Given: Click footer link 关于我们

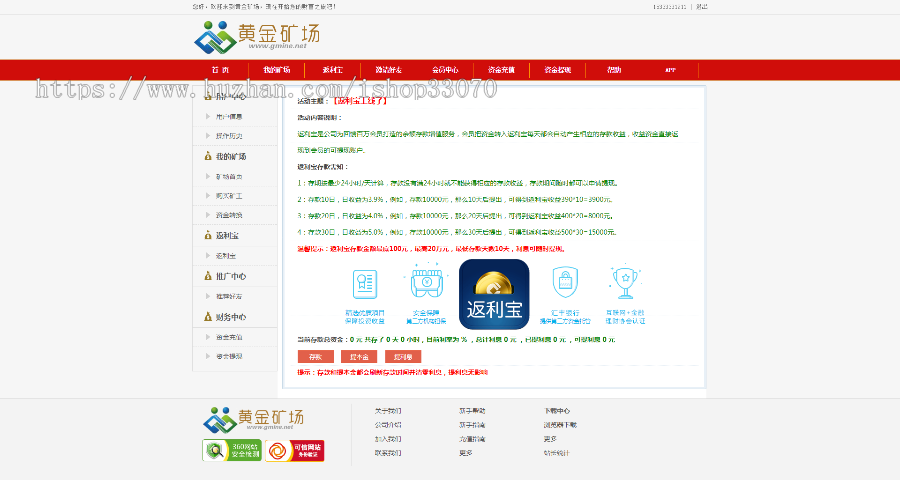Looking at the screenshot, I should 388,411.
